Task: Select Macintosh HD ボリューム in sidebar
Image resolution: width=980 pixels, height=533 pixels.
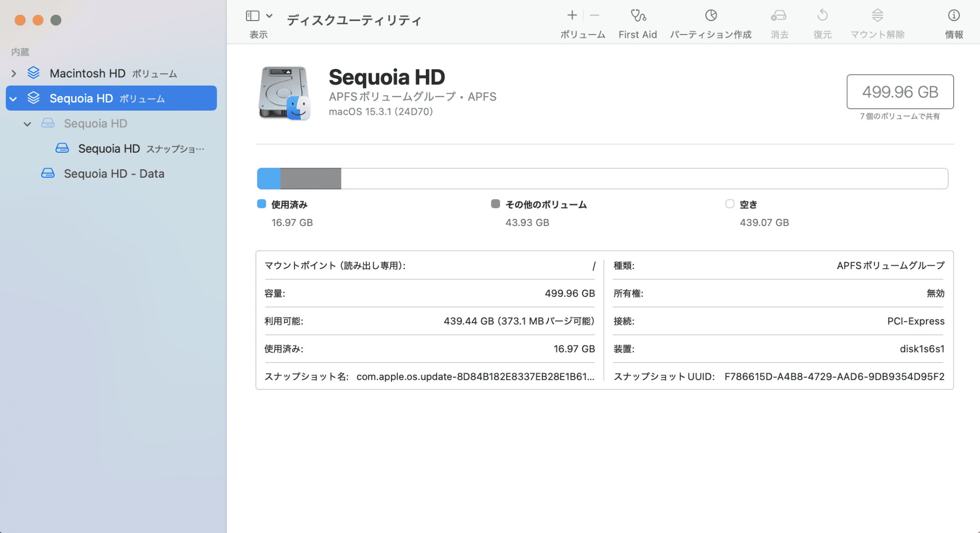Action: click(111, 73)
